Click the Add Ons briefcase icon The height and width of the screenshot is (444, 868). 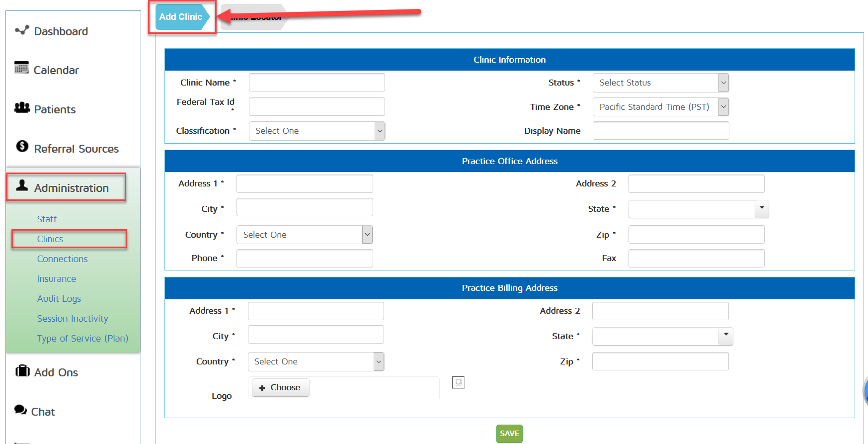click(22, 371)
